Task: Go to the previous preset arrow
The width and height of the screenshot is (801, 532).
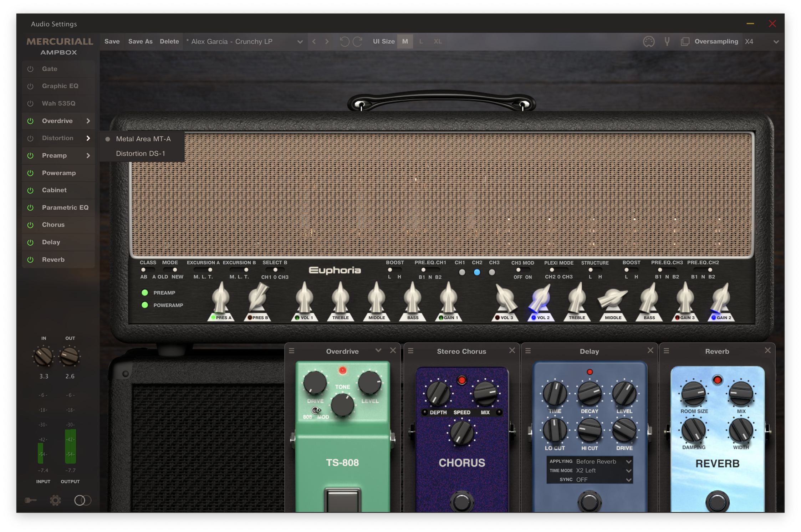Action: [x=314, y=42]
